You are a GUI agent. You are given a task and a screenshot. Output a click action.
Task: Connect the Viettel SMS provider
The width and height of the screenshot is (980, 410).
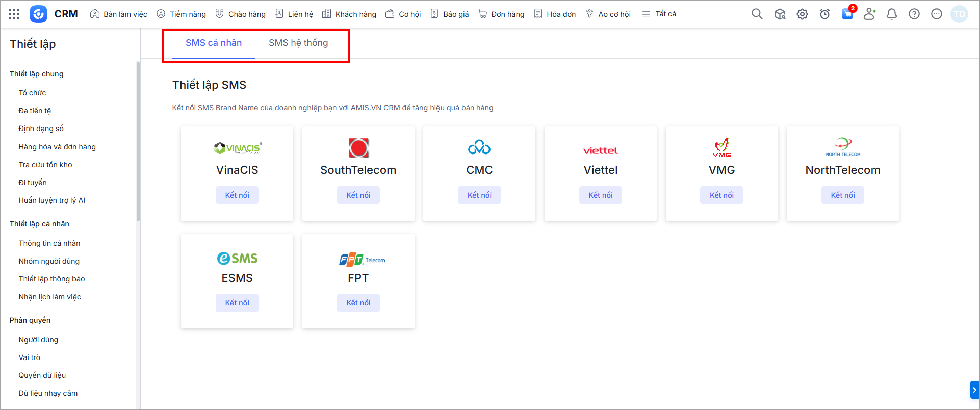[600, 195]
